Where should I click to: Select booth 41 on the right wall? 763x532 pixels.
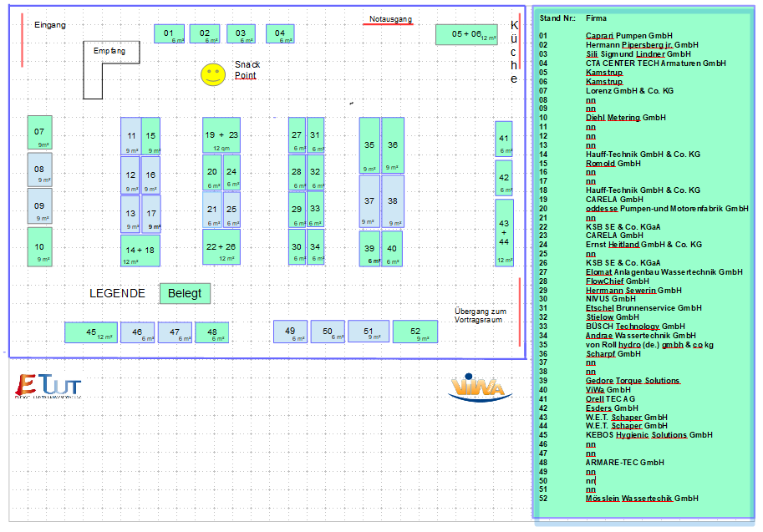coord(504,139)
